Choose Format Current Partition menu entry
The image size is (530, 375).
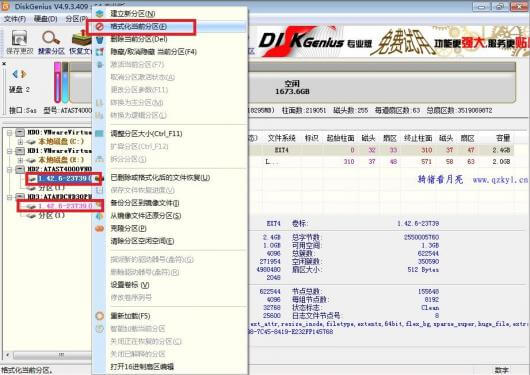[x=139, y=26]
